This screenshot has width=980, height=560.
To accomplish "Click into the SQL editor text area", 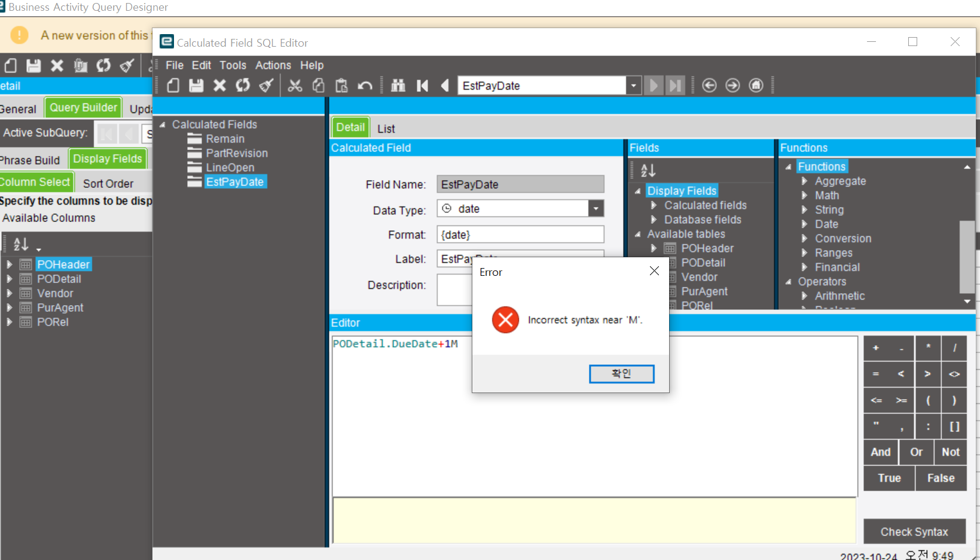I will (595, 416).
